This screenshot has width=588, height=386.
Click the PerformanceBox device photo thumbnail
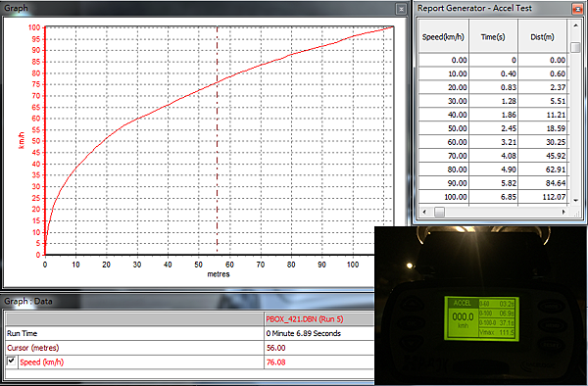tap(481, 305)
